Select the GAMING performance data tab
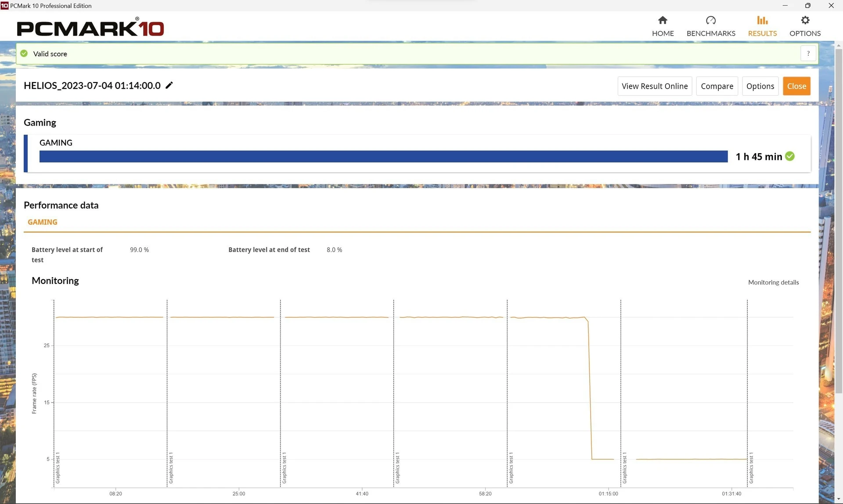 (x=43, y=222)
